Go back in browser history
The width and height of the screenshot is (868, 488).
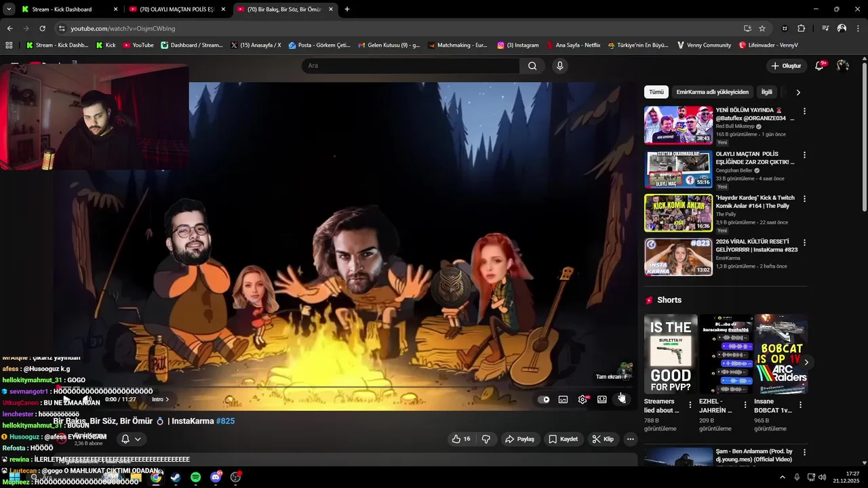tap(9, 28)
